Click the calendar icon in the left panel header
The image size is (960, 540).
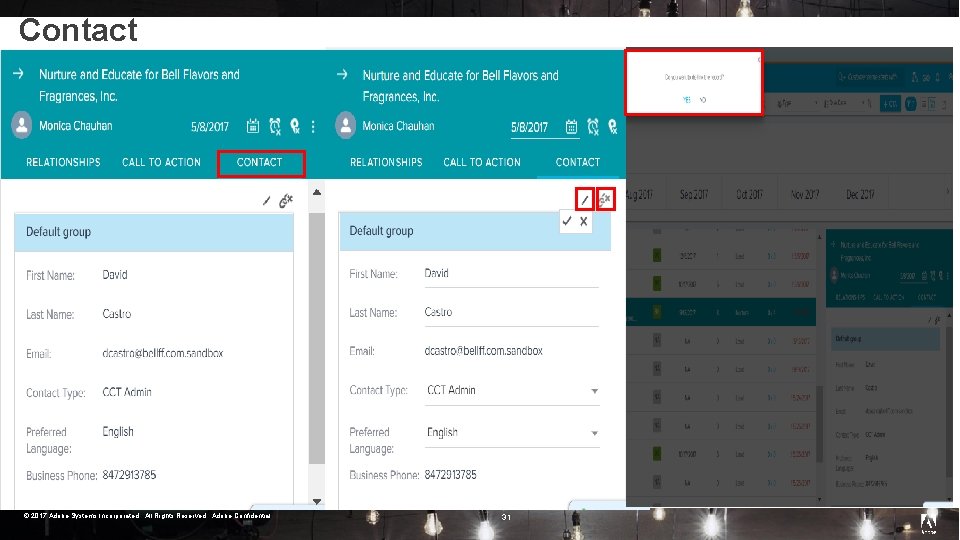point(252,126)
